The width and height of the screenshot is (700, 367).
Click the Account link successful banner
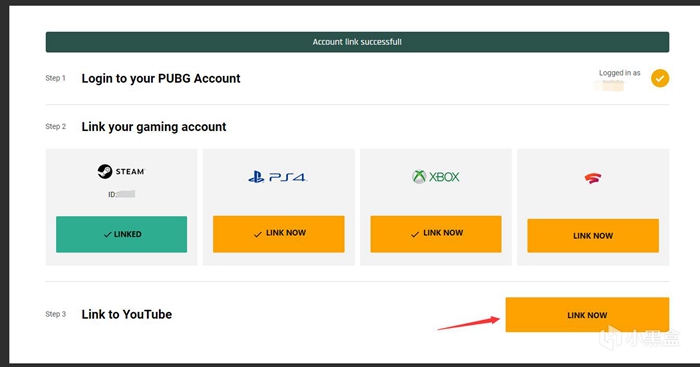pyautogui.click(x=357, y=42)
